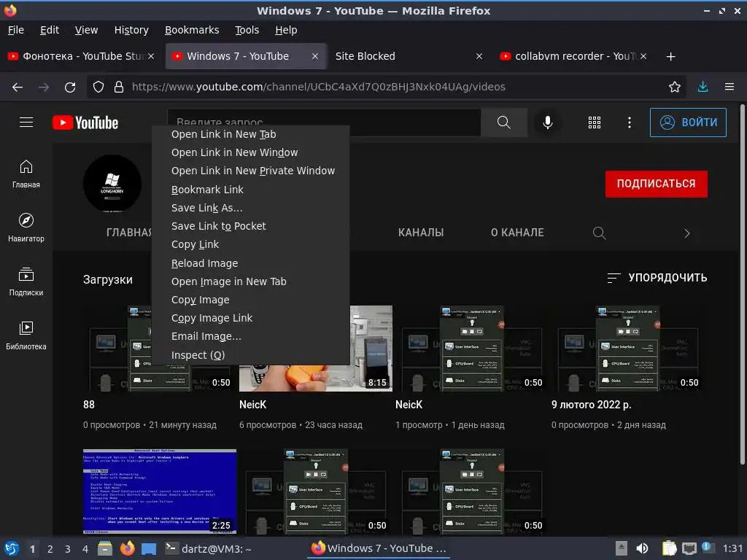Open the Firefox downloads panel
The height and width of the screenshot is (560, 747).
(x=703, y=87)
